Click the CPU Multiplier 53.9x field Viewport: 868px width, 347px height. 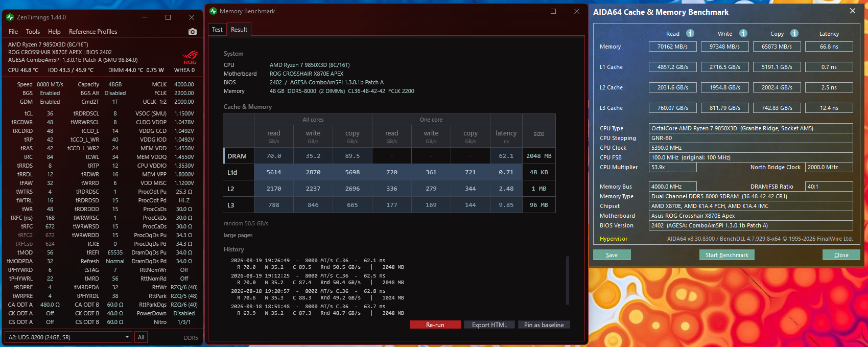(673, 167)
